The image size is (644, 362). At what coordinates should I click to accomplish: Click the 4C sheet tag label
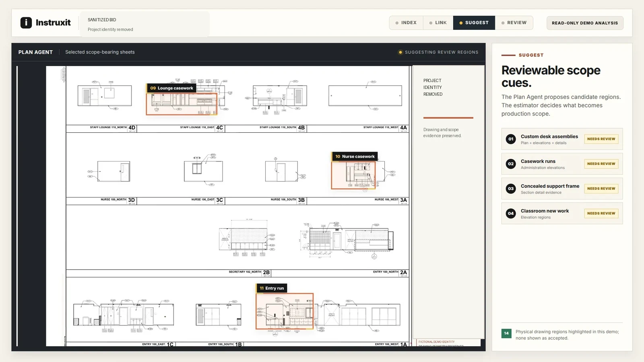(220, 128)
